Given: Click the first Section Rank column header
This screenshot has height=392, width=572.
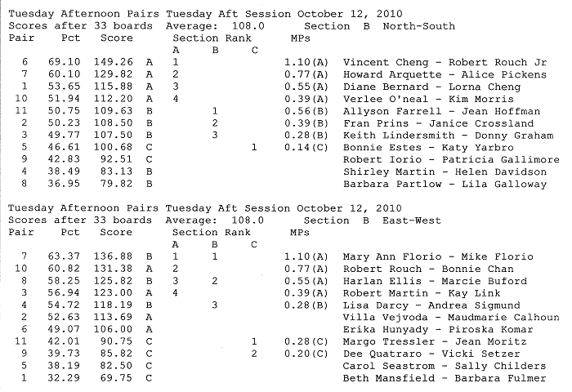Looking at the screenshot, I should tap(212, 38).
